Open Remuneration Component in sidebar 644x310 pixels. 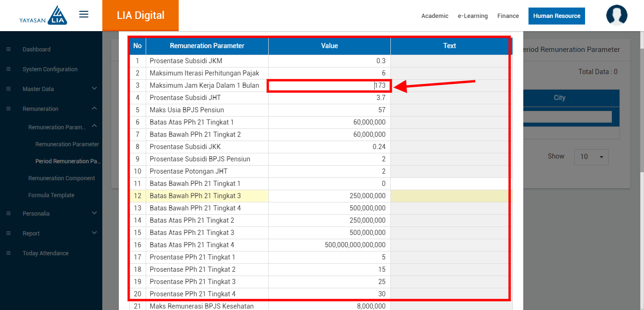62,178
